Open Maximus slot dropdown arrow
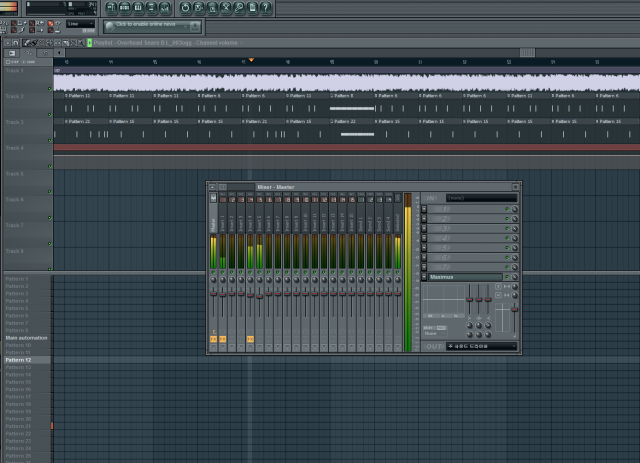This screenshot has height=463, width=640. [424, 277]
